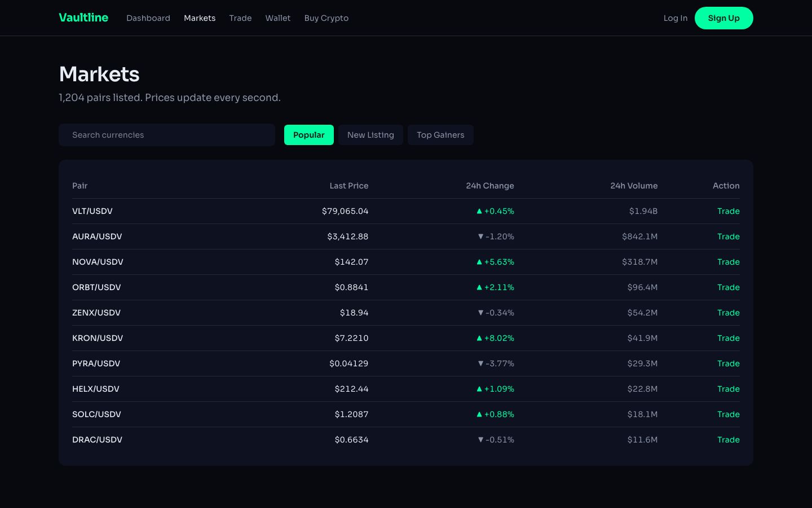This screenshot has width=812, height=508.
Task: Click the $3,412.88 price
Action: pyautogui.click(x=348, y=237)
